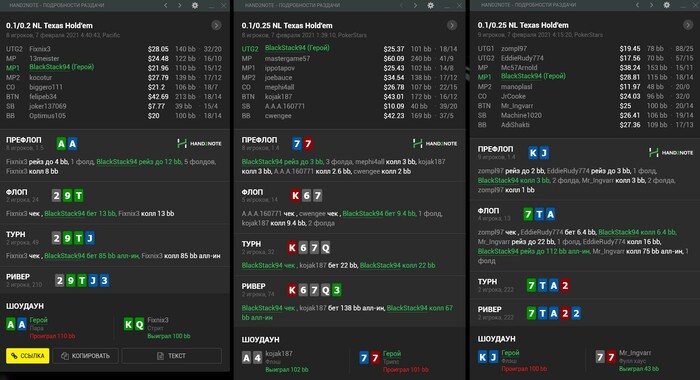Viewport: 700px width, 380px height.
Task: Go to next hand in Mr_Ingvarr hand window
Action: click(x=651, y=5)
